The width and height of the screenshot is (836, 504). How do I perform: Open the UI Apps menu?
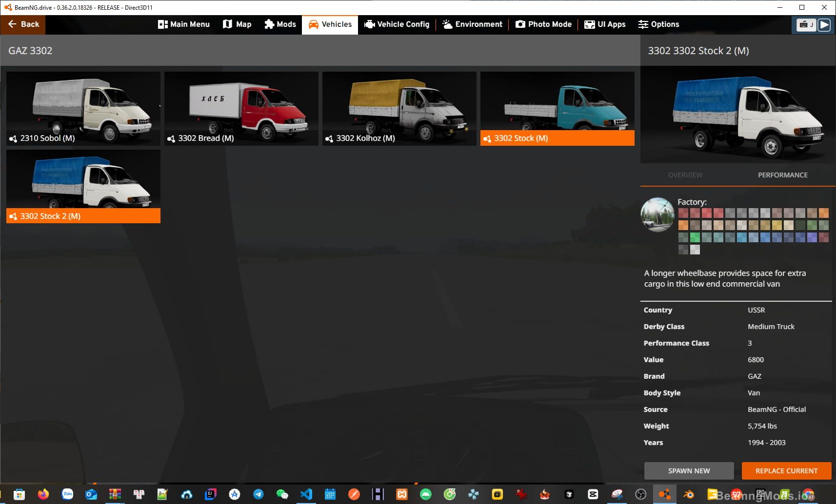605,24
